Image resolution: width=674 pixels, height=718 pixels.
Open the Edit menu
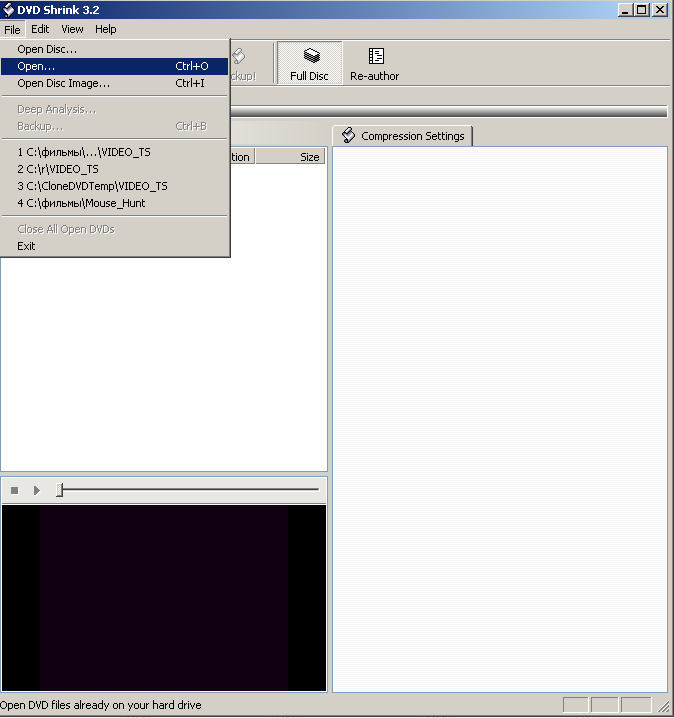tap(40, 29)
